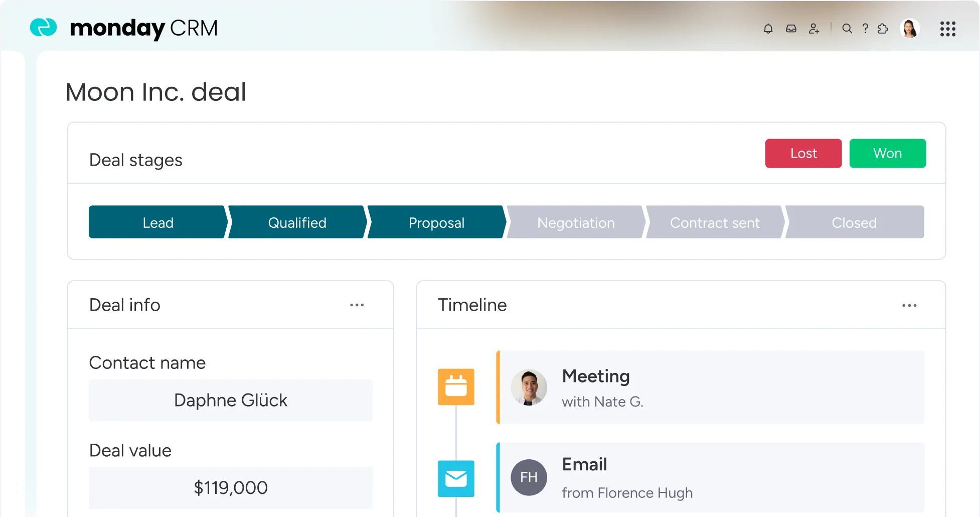Open search with magnifier icon
The height and width of the screenshot is (517, 980).
pyautogui.click(x=847, y=29)
